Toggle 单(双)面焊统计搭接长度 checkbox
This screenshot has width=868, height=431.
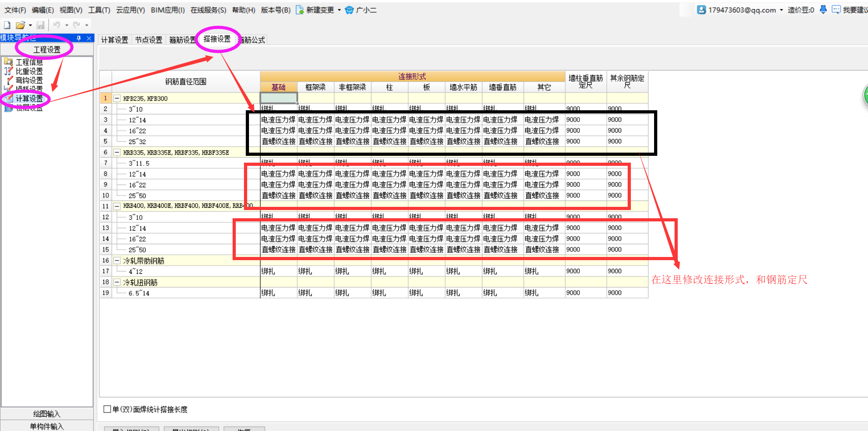[107, 409]
